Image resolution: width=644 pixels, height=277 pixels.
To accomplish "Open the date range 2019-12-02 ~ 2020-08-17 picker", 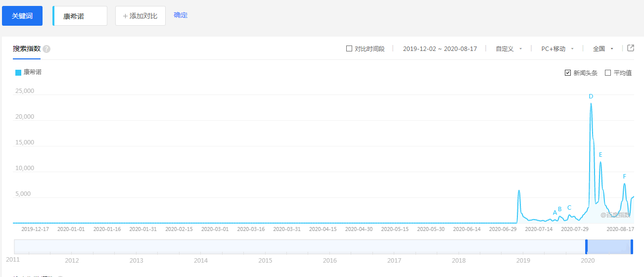I will 440,48.
